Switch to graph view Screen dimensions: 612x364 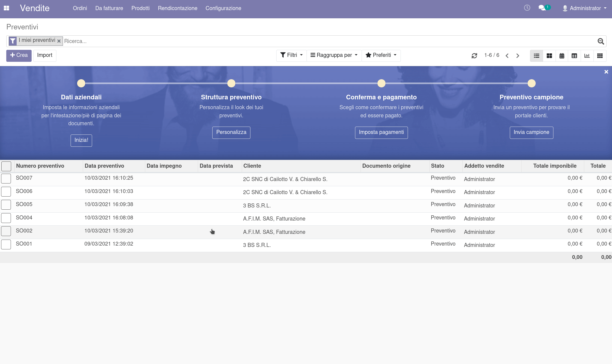587,56
